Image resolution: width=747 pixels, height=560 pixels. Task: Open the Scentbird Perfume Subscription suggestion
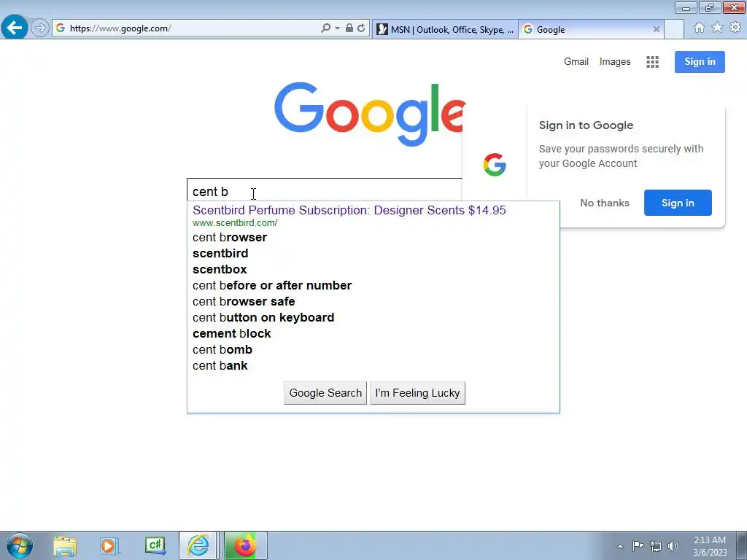tap(349, 210)
